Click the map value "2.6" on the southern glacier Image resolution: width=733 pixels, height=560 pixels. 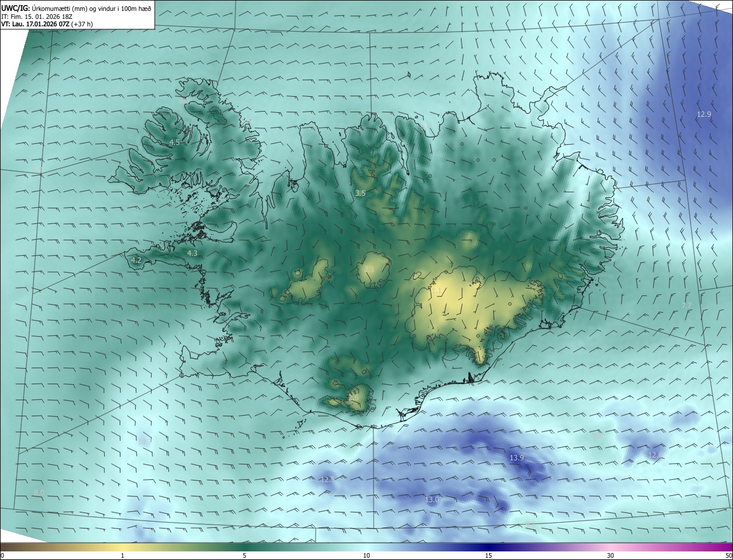coord(353,398)
